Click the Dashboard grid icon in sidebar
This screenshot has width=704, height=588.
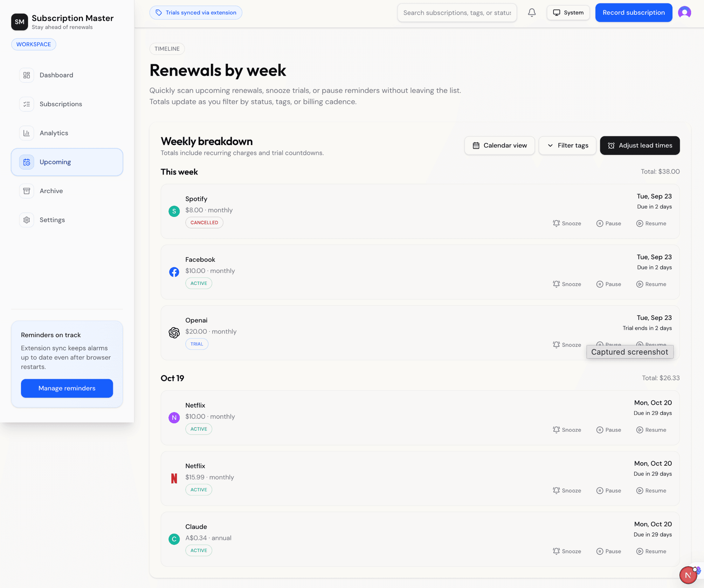coord(27,75)
